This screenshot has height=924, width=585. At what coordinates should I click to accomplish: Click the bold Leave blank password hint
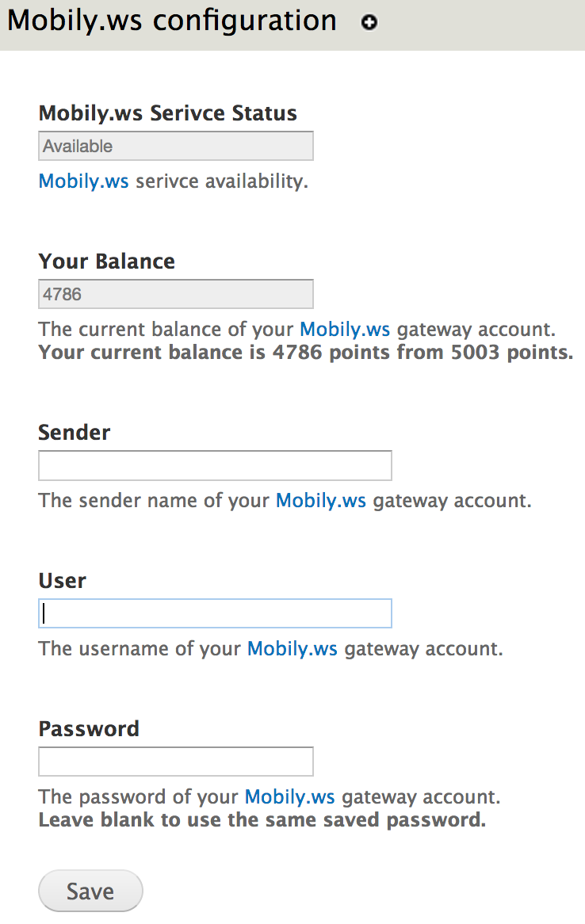pyautogui.click(x=262, y=819)
